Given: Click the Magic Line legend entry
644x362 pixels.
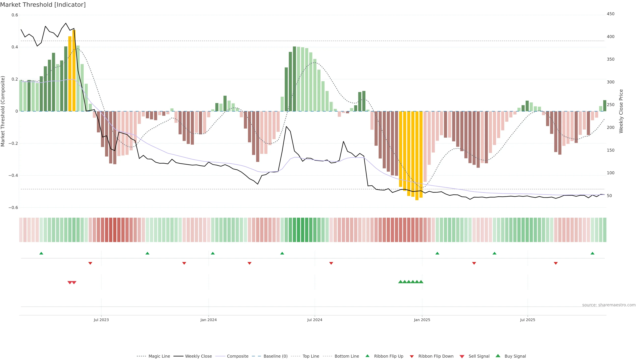Looking at the screenshot, I should (x=159, y=356).
